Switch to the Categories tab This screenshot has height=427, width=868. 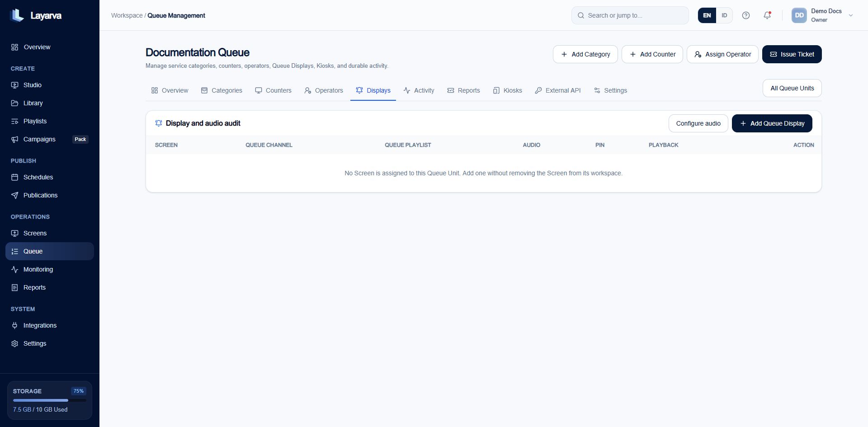[222, 90]
